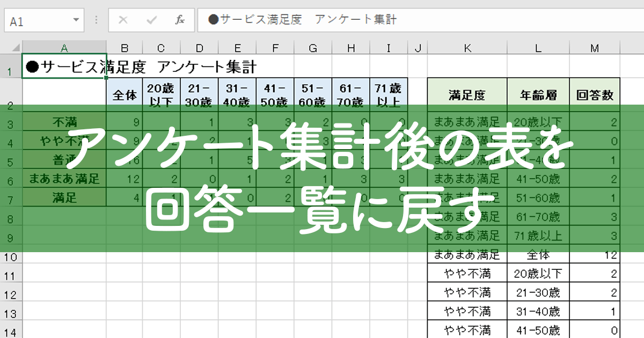
Task: Click the 31-40歳 header cell in column E
Action: point(237,95)
